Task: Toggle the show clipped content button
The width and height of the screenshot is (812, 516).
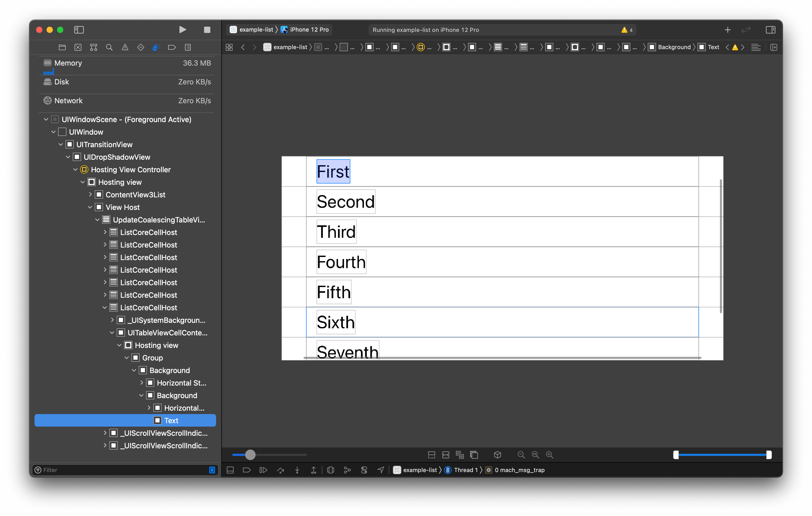Action: pos(431,455)
